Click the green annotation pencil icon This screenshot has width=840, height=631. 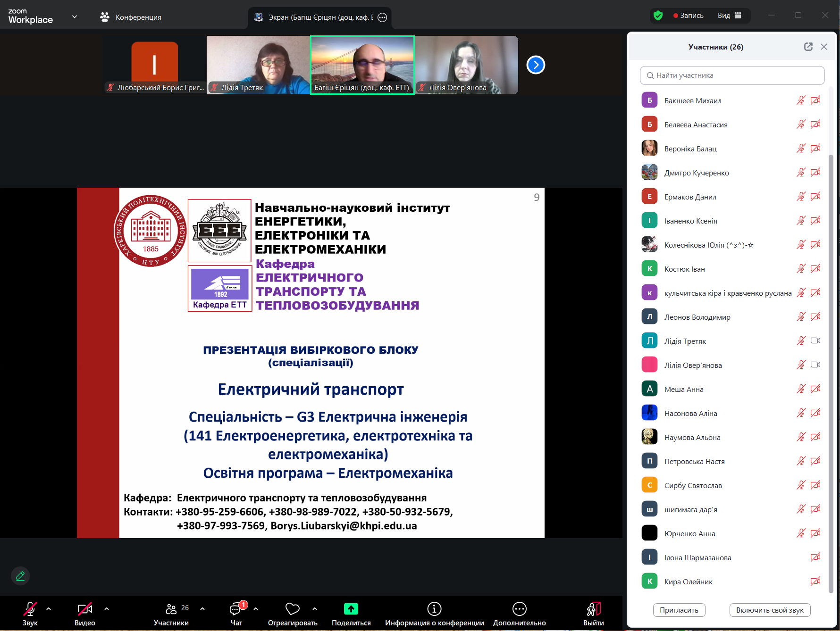coord(20,576)
